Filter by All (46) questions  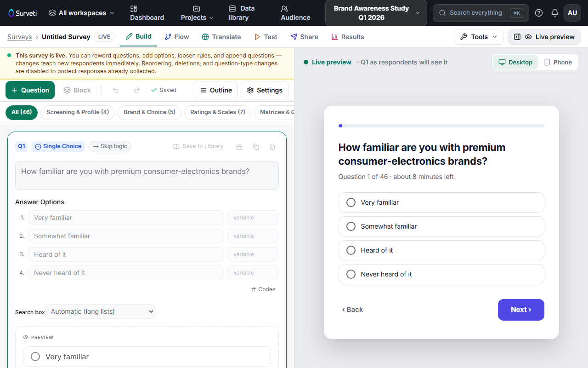click(x=22, y=112)
